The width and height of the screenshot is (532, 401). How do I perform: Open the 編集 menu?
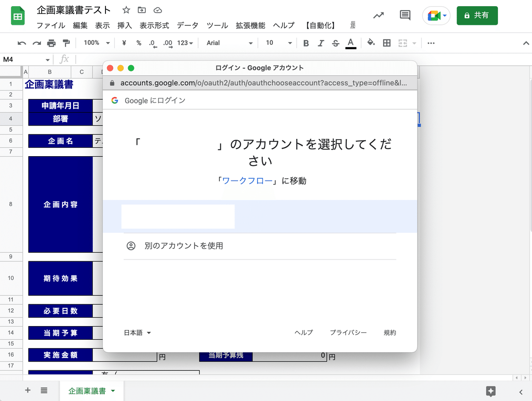pos(80,25)
